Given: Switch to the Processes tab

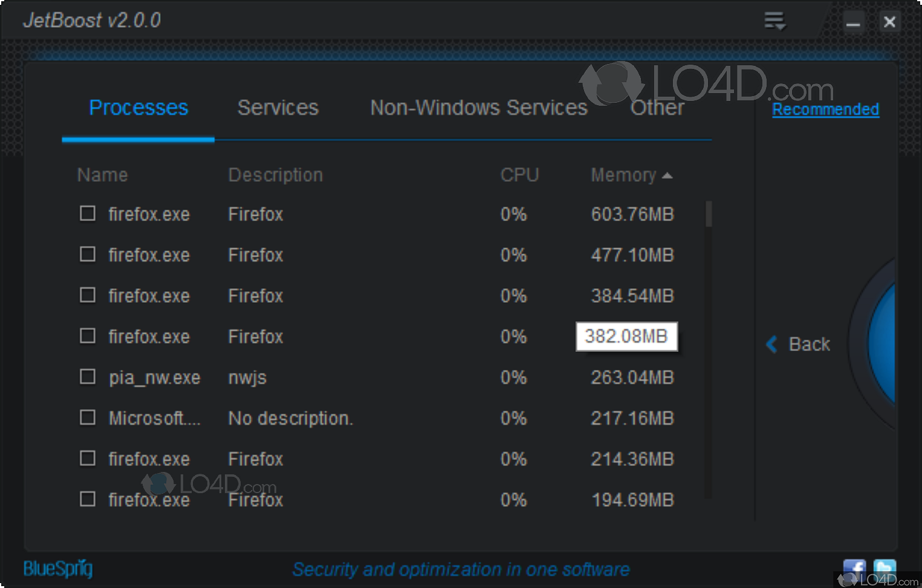Looking at the screenshot, I should [138, 108].
